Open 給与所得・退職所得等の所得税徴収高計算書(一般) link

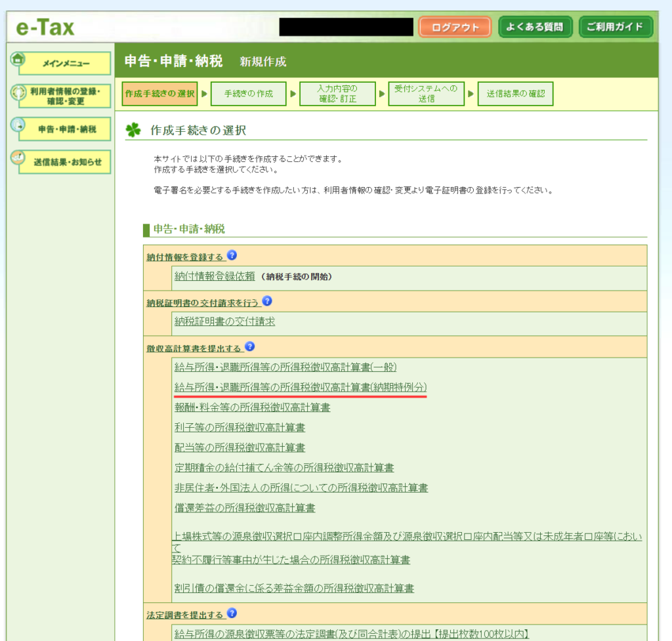tap(285, 367)
